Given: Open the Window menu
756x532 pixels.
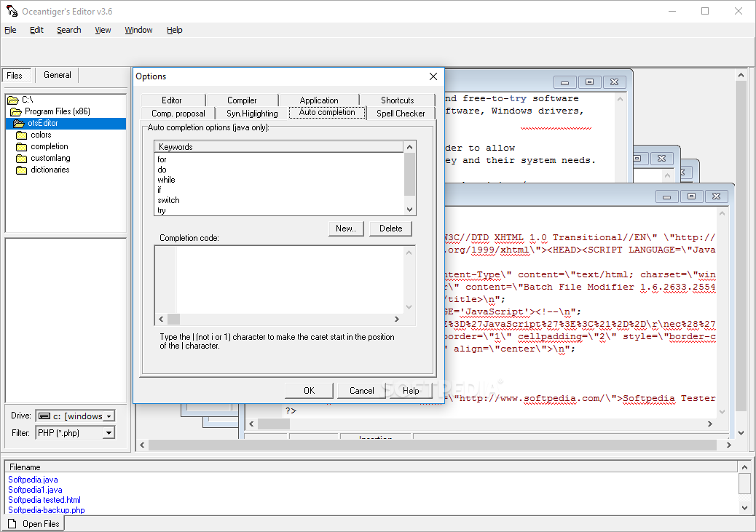Looking at the screenshot, I should pyautogui.click(x=138, y=30).
